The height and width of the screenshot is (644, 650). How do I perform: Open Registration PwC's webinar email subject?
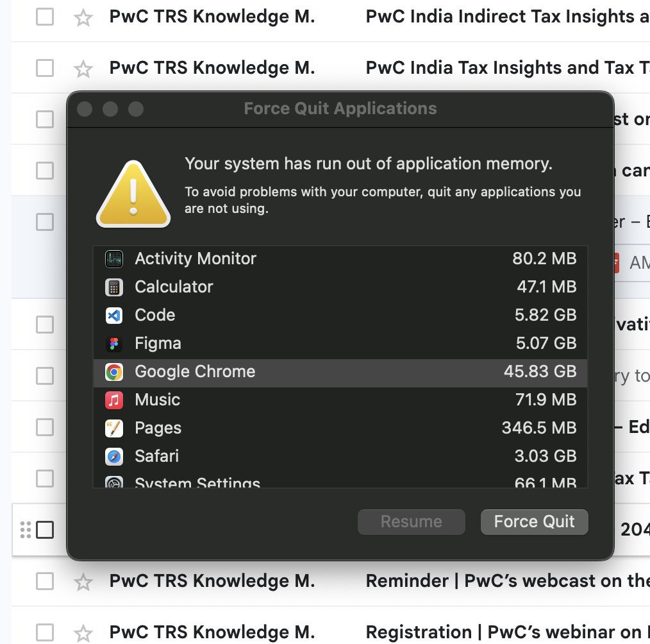[508, 632]
